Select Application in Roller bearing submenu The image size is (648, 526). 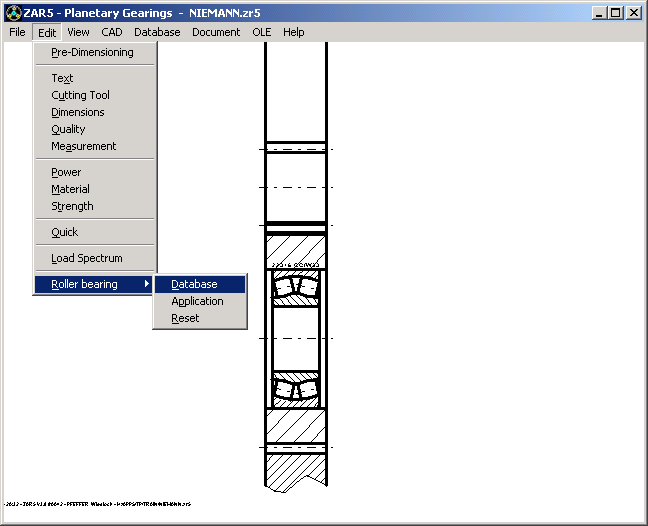pyautogui.click(x=197, y=301)
